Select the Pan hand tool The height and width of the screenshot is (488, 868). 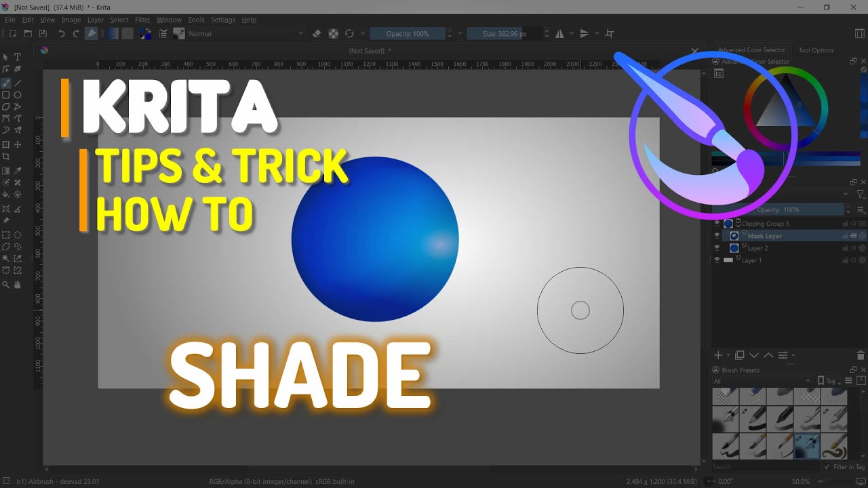tap(18, 285)
